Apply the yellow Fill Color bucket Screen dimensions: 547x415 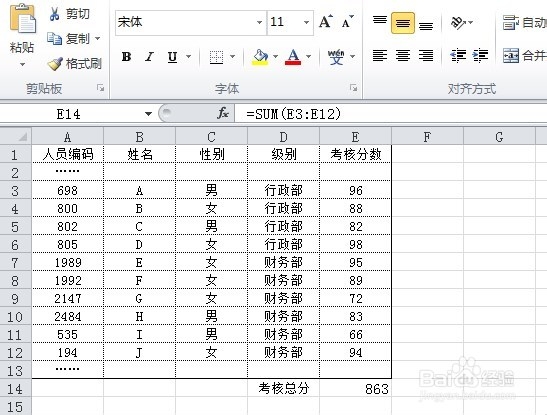pyautogui.click(x=260, y=56)
